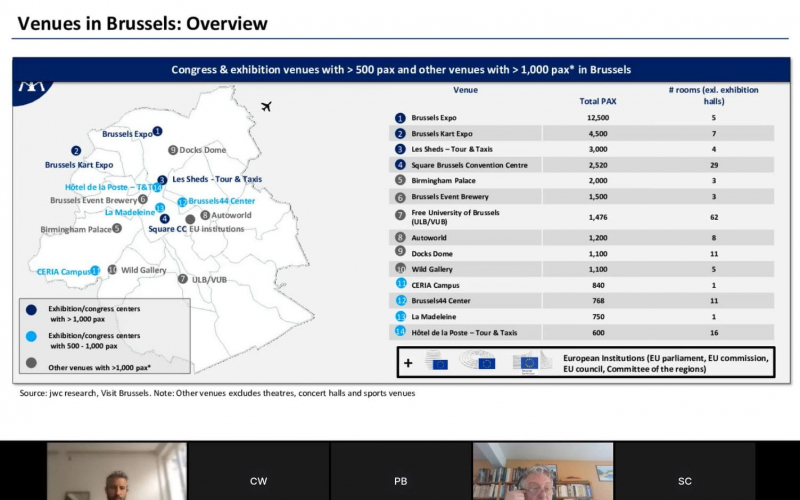
Task: Click Birmingham Palace name in table
Action: (x=443, y=181)
